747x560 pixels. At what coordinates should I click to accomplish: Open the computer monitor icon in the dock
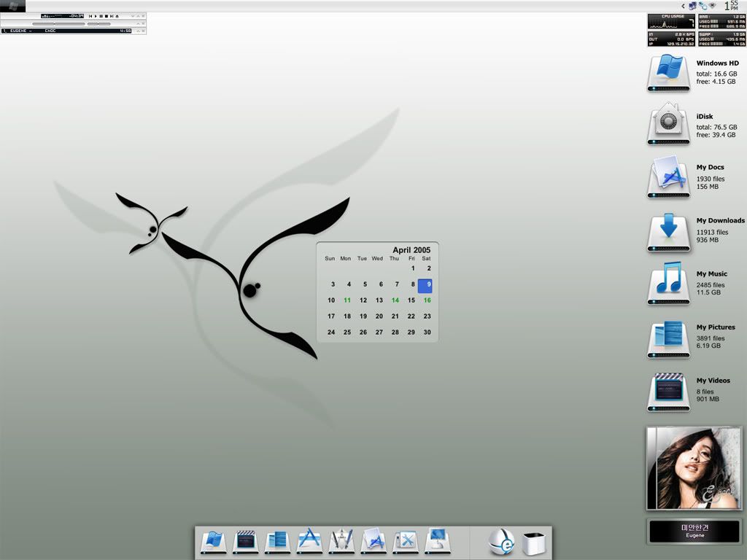pos(438,540)
